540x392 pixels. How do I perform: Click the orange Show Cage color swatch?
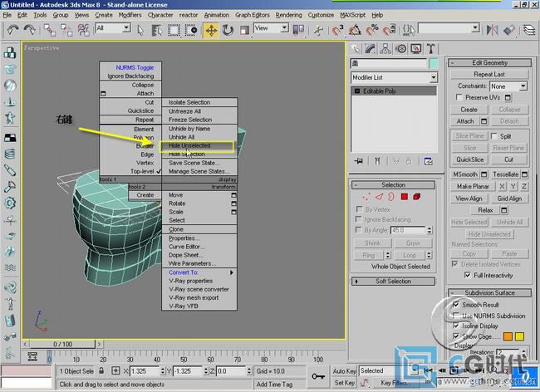[508, 336]
